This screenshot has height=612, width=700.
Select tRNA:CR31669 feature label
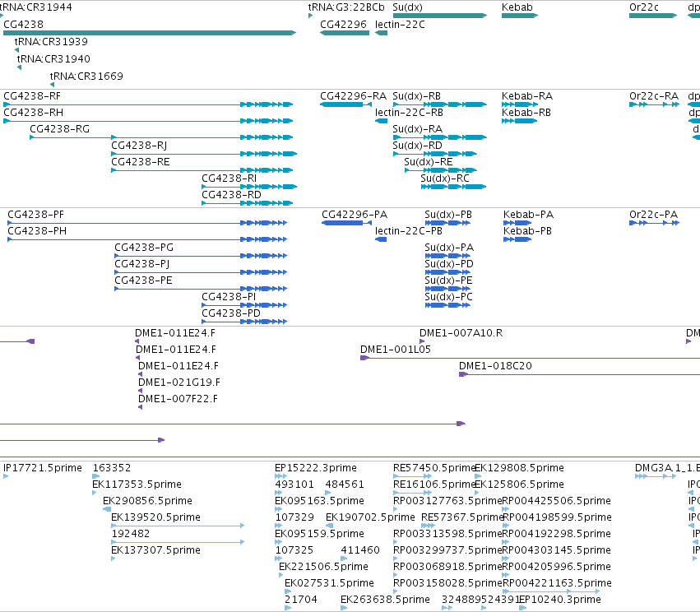[86, 76]
